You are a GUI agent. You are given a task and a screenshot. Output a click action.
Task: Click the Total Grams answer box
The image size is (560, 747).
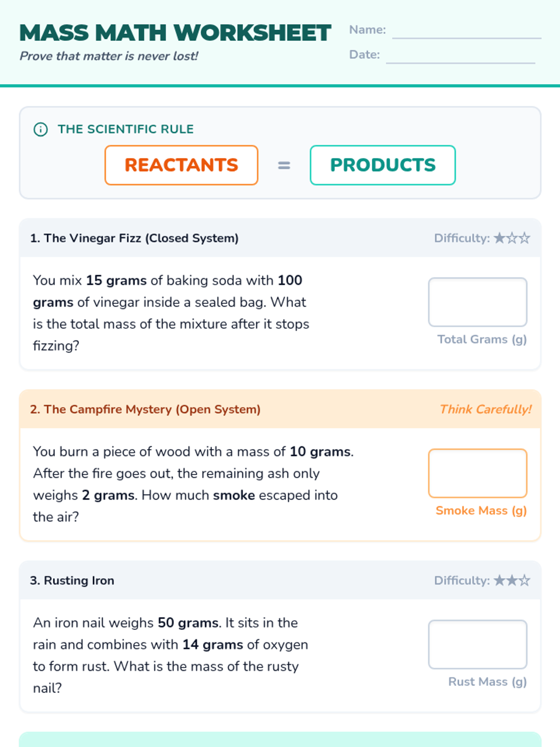pos(477,302)
